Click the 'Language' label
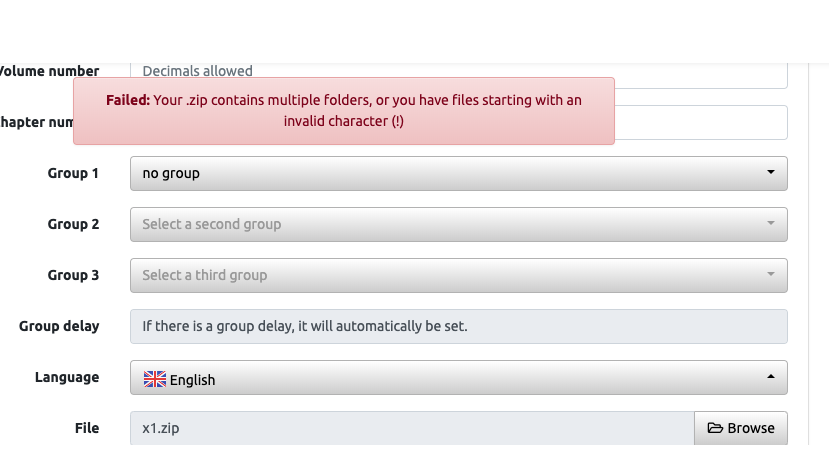The height and width of the screenshot is (472, 829). tap(67, 377)
